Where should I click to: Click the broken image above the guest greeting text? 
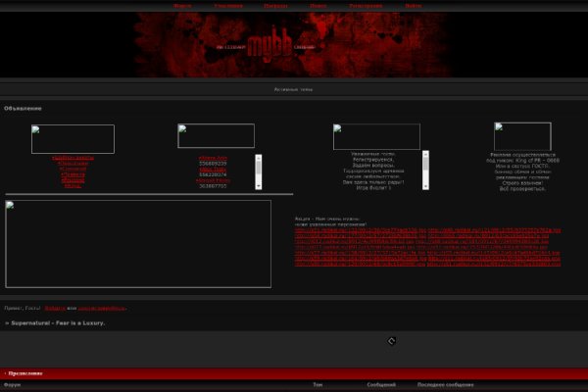376,136
